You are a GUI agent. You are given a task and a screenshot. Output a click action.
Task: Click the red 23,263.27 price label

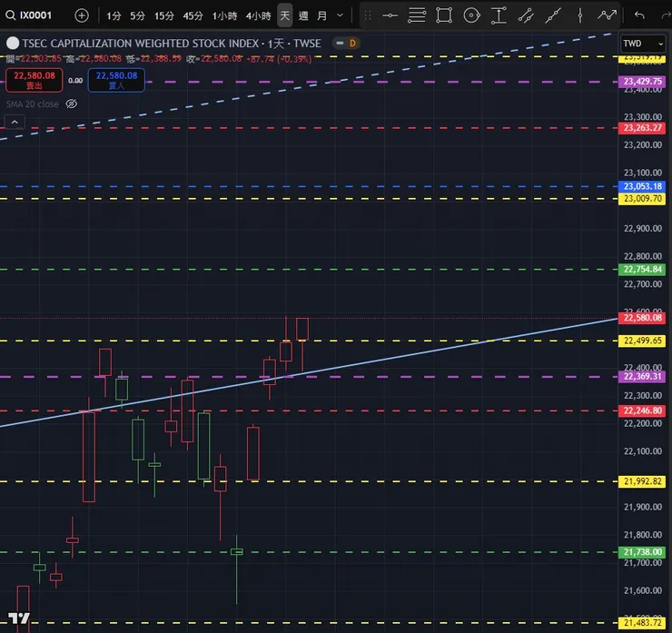tap(642, 128)
